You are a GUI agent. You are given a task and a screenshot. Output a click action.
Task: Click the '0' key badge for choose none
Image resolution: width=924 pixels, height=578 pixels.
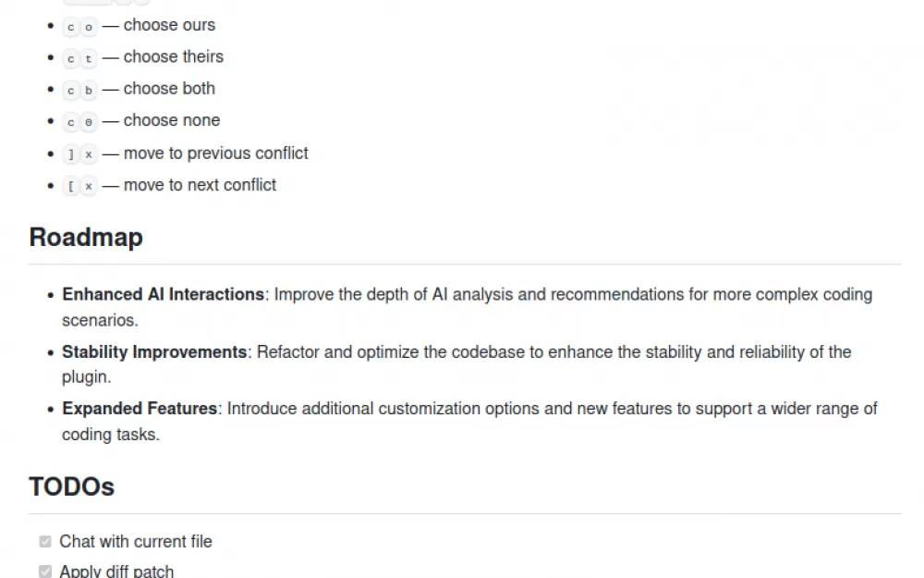pos(89,122)
